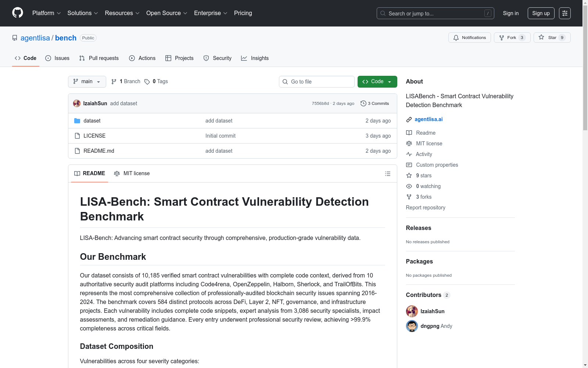Viewport: 588px width, 368px height.
Task: Switch to the Issues tab
Action: (x=57, y=58)
